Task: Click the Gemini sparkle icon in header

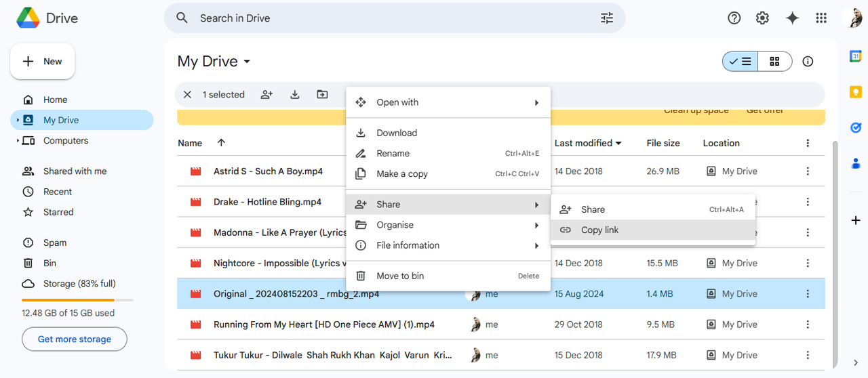Action: point(792,18)
